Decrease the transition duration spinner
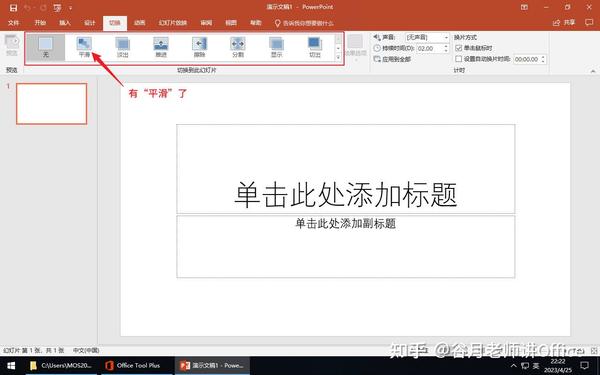 446,51
